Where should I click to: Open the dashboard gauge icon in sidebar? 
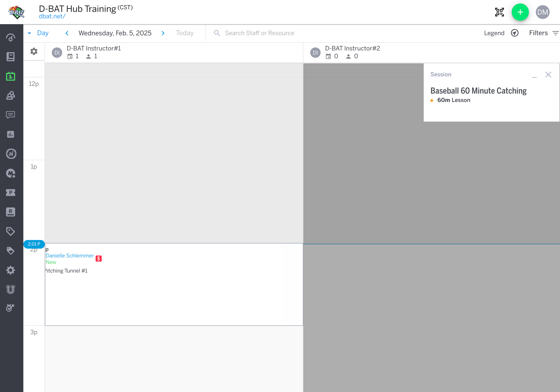coord(11,37)
